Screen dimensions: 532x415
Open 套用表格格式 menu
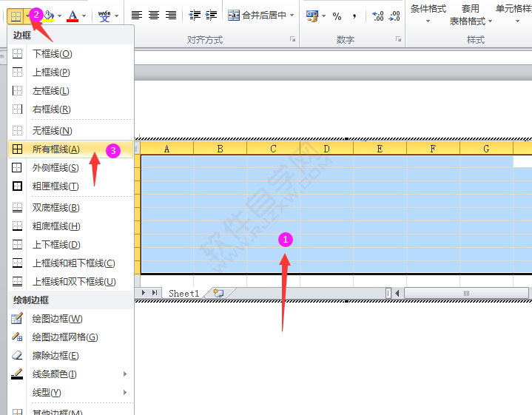471,15
